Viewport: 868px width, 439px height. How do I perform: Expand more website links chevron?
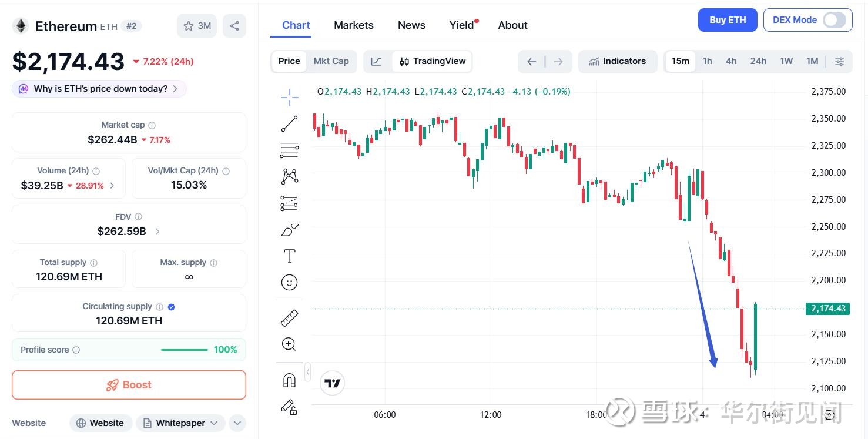(237, 423)
